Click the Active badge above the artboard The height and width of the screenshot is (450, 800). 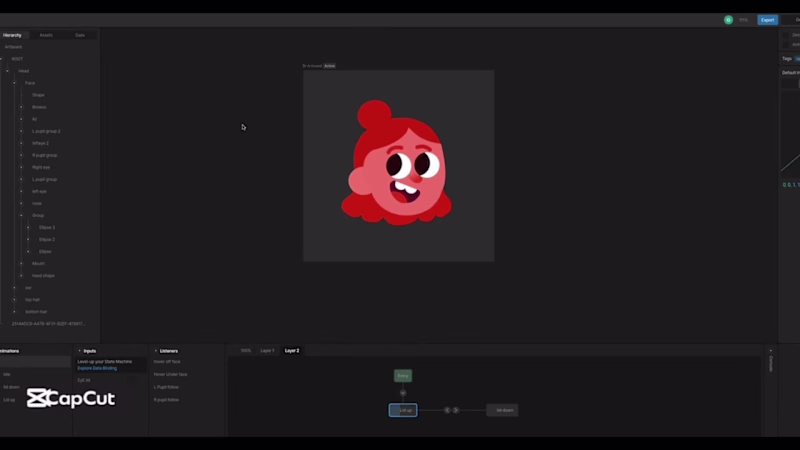(x=330, y=66)
